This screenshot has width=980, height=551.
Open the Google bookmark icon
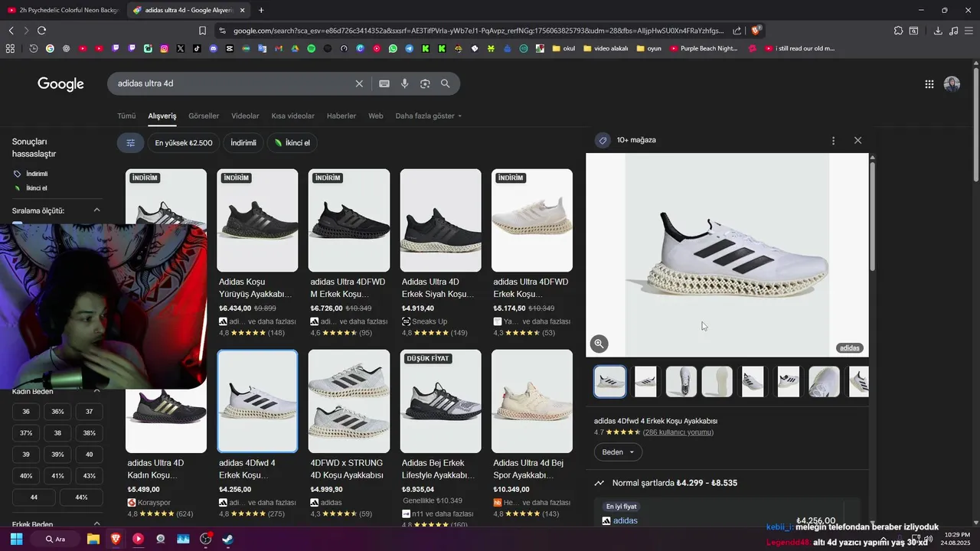(x=50, y=48)
